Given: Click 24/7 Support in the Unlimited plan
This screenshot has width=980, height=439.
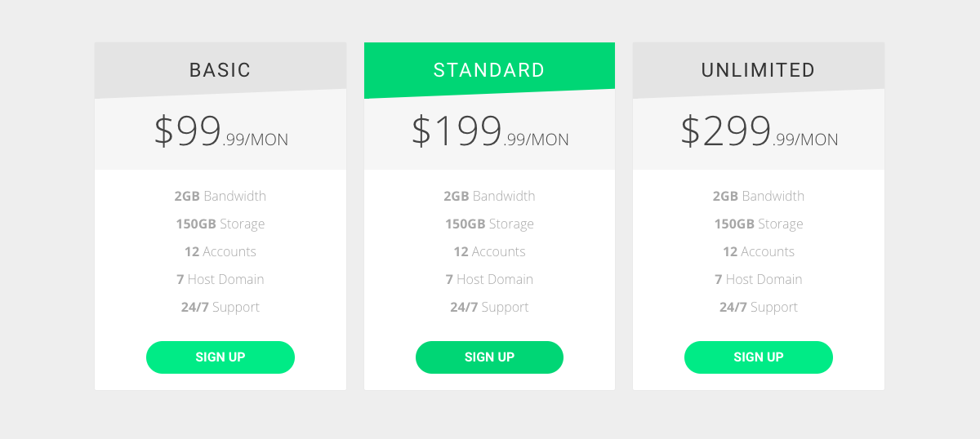Looking at the screenshot, I should 759,307.
